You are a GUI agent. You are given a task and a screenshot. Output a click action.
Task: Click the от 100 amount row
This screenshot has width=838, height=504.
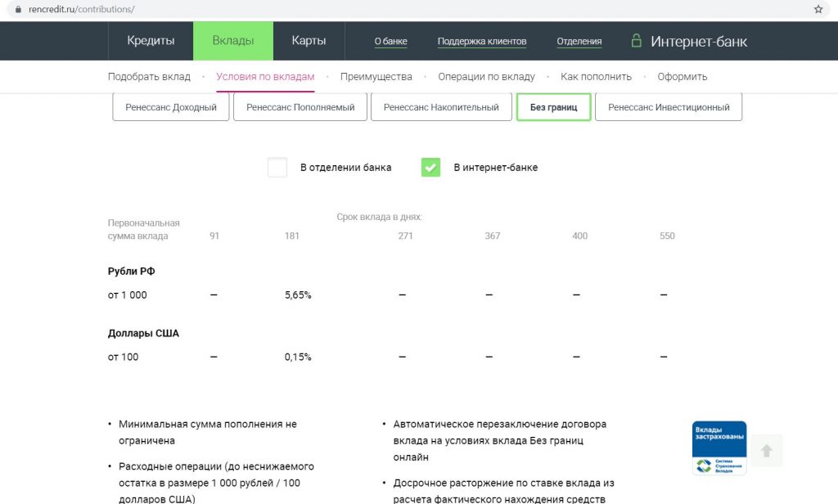point(123,357)
